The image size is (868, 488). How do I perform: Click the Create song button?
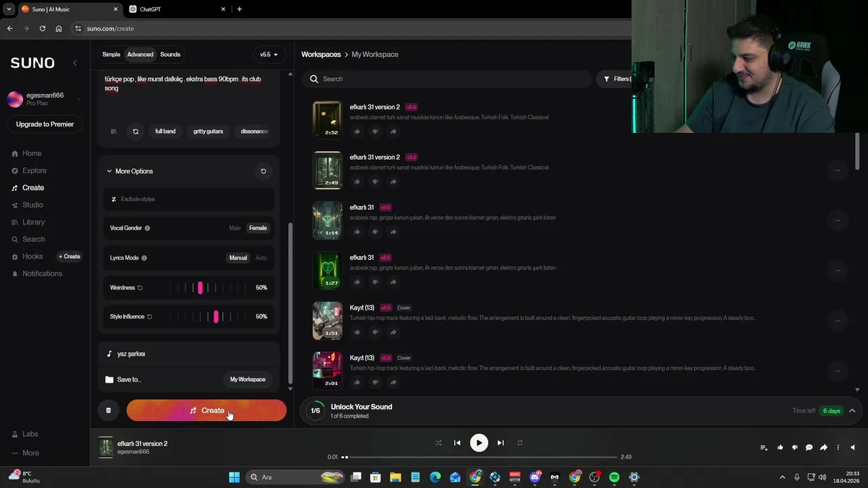206,410
